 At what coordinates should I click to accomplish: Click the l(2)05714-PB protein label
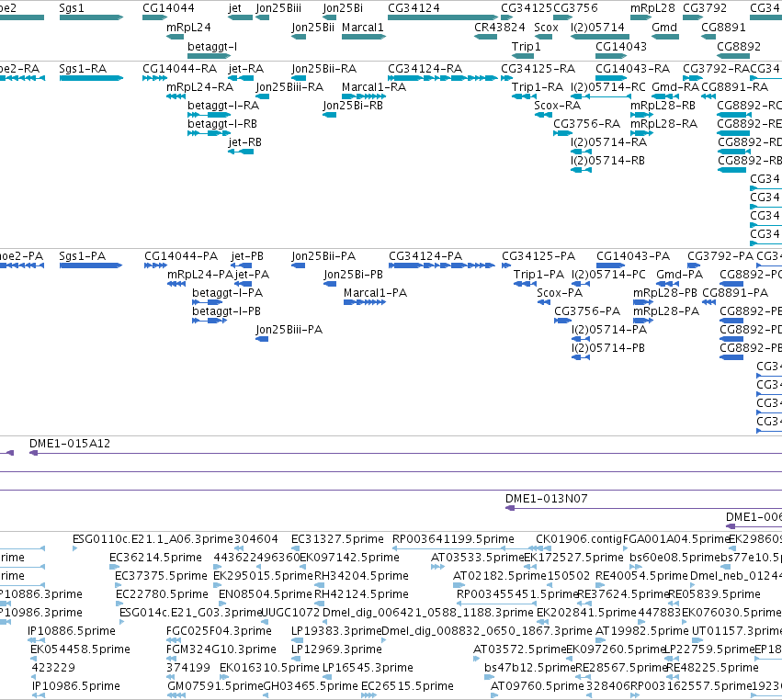[608, 348]
